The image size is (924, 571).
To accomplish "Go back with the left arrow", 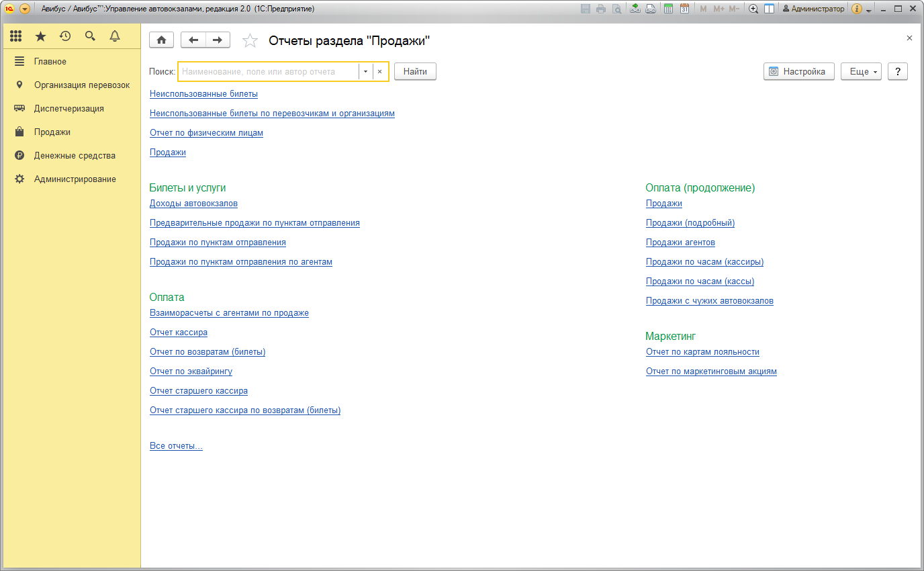I will 193,40.
